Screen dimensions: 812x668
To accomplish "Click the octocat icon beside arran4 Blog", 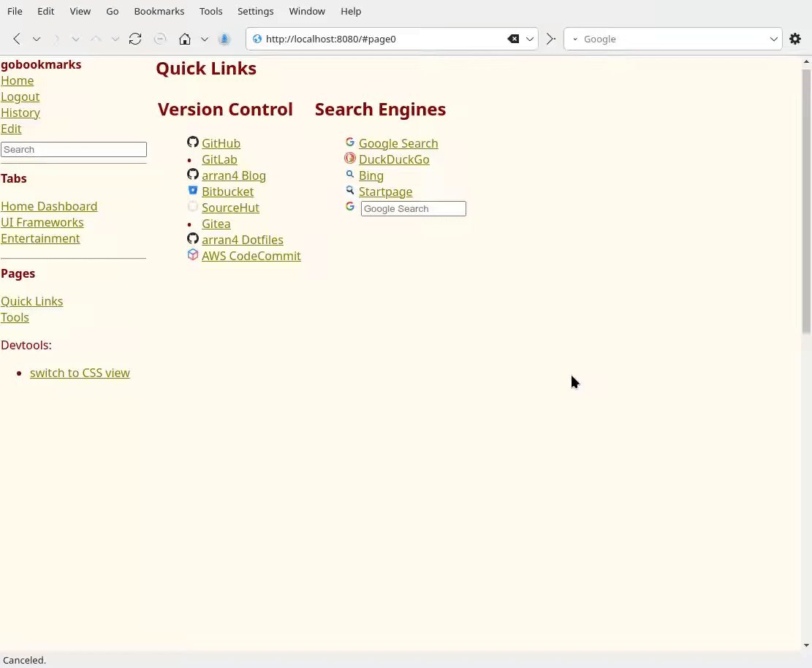I will click(193, 174).
